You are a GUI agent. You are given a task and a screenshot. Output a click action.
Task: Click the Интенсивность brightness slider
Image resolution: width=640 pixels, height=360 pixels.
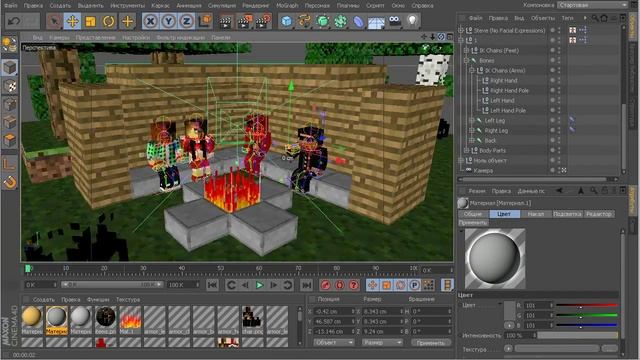pyautogui.click(x=578, y=335)
